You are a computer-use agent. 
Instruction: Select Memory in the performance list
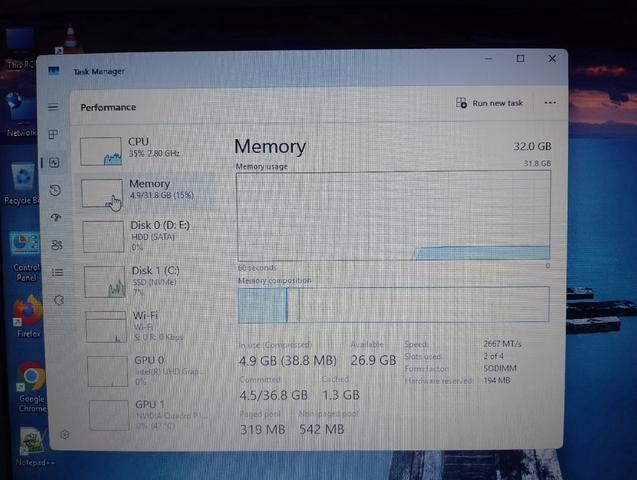coord(148,193)
